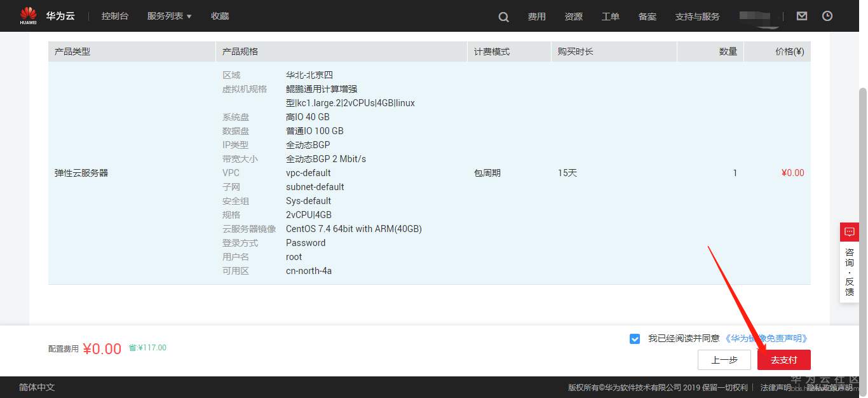Open the 控制台 console menu
The image size is (868, 398).
click(115, 16)
